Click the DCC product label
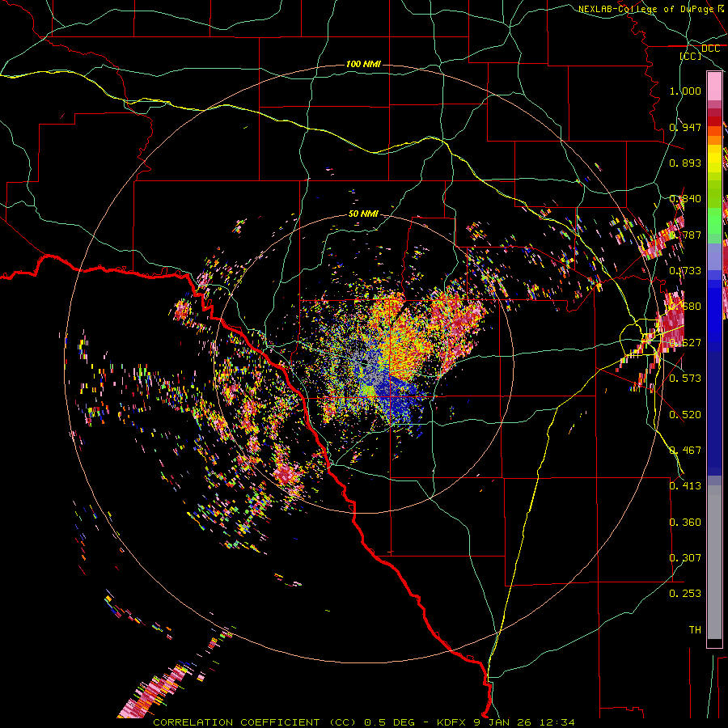Viewport: 728px width, 728px height. [710, 49]
